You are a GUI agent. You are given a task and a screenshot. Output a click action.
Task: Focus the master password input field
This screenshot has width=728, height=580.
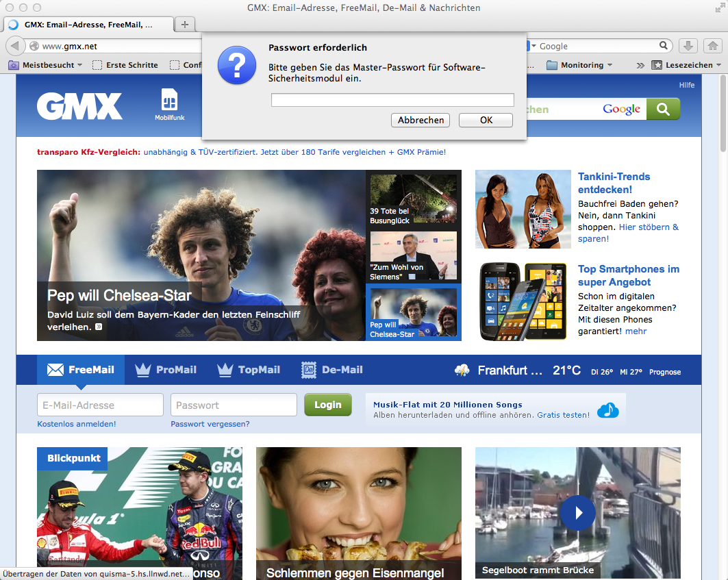pyautogui.click(x=392, y=99)
